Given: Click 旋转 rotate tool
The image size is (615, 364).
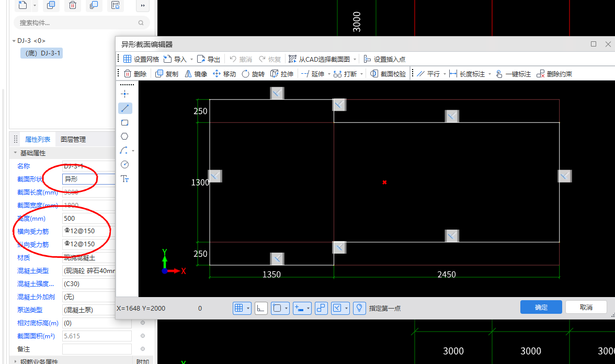Looking at the screenshot, I should pyautogui.click(x=253, y=74).
